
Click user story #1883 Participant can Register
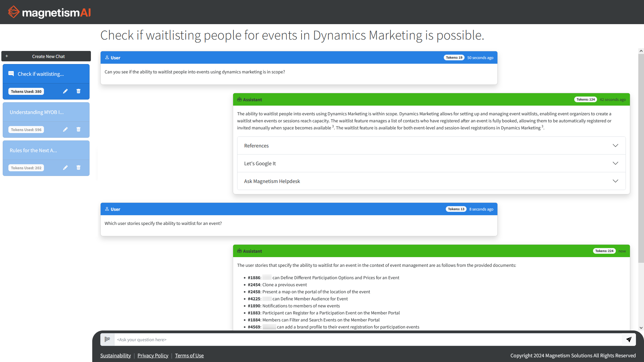coord(324,313)
